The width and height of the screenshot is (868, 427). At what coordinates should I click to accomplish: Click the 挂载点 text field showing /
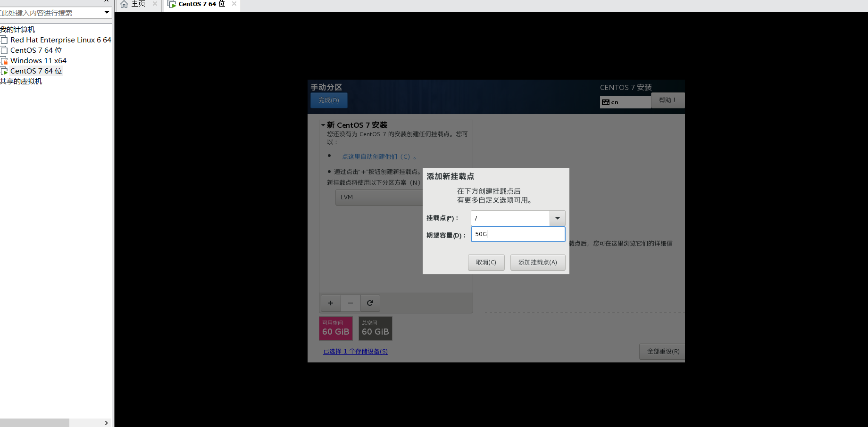coord(510,218)
